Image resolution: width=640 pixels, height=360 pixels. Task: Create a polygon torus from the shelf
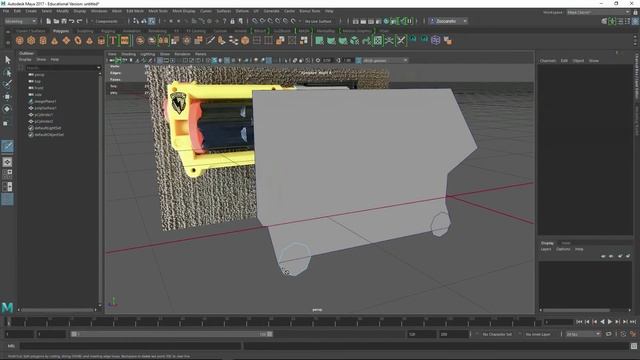coord(78,40)
